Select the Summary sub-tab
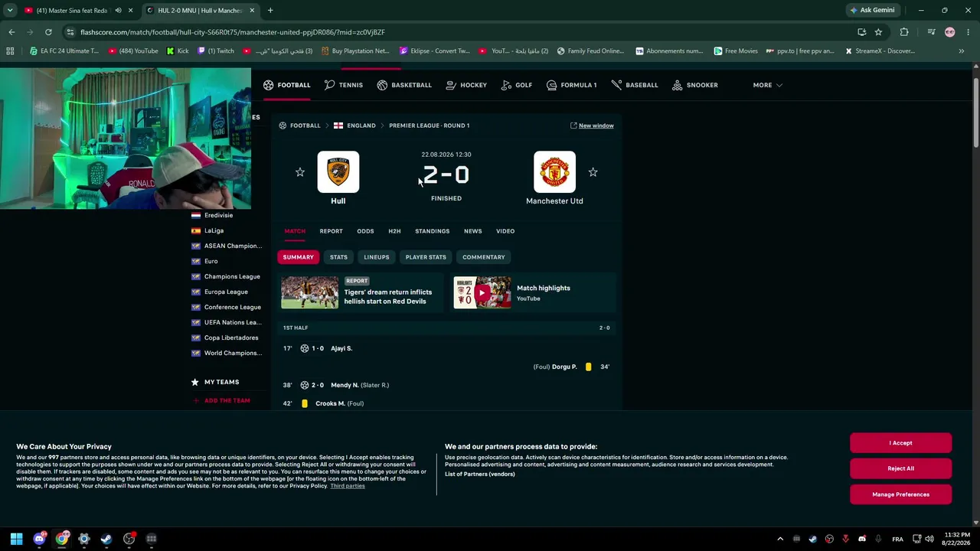980x551 pixels. click(x=299, y=257)
